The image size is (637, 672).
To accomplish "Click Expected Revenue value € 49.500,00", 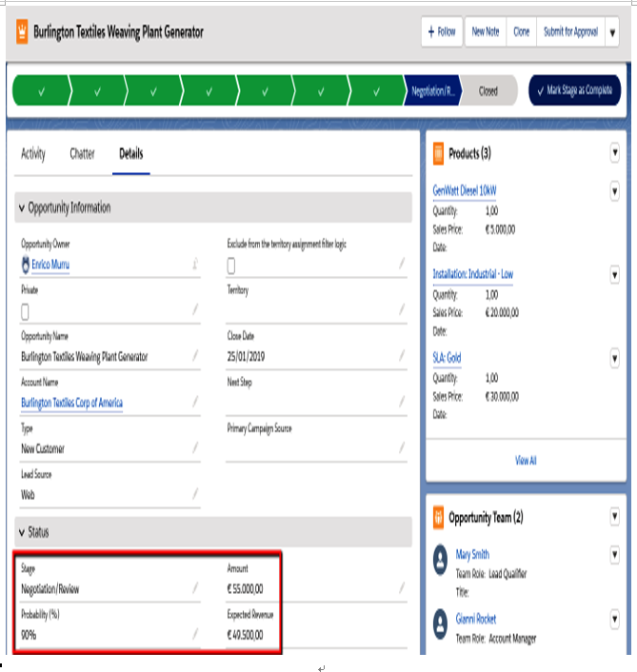I will (x=245, y=635).
